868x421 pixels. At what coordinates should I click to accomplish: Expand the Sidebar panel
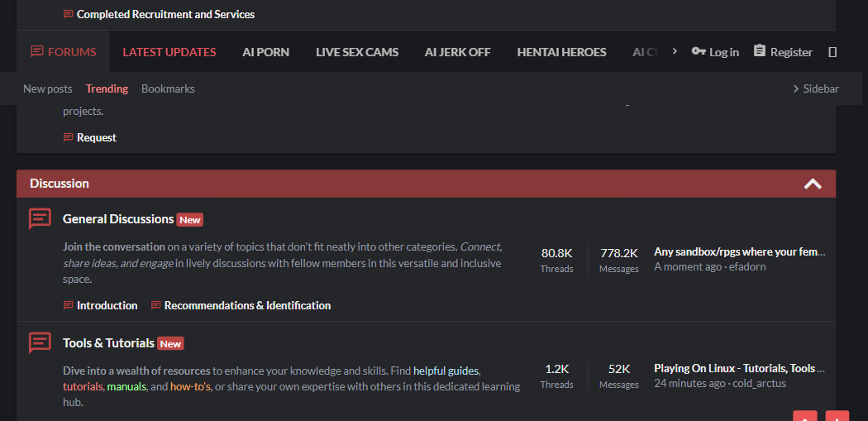815,89
